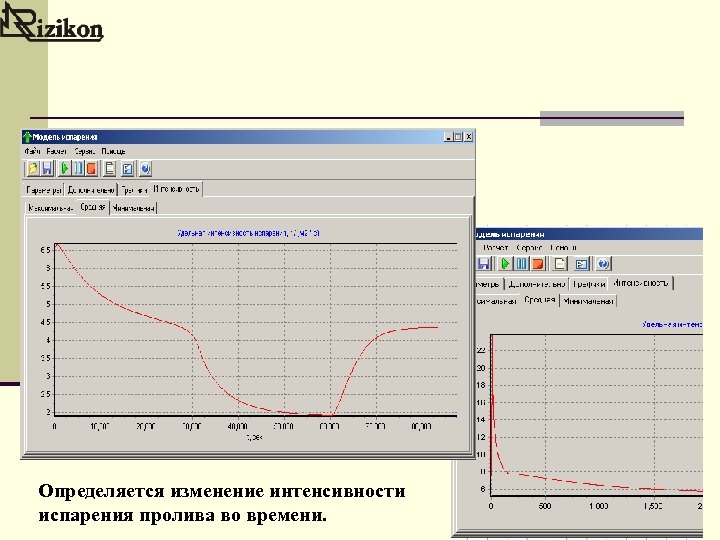
Task: Select the Минимальная sub-tab in the left window
Action: (x=134, y=208)
